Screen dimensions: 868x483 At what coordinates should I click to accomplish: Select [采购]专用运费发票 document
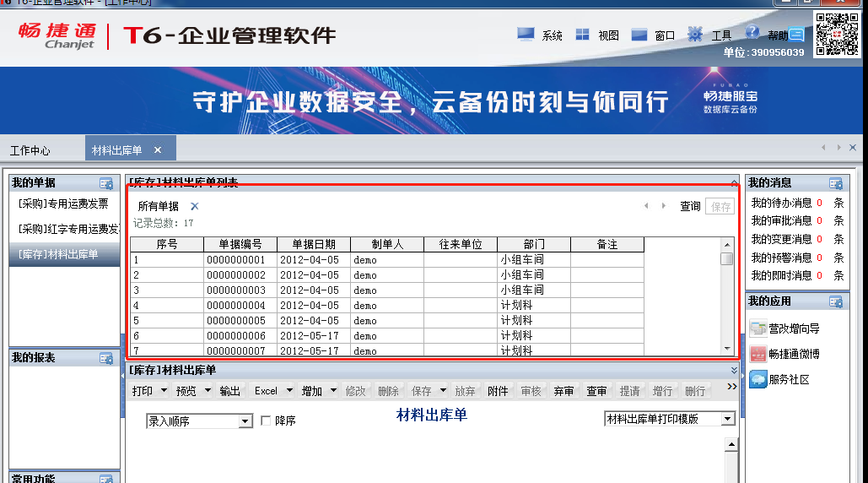click(64, 204)
